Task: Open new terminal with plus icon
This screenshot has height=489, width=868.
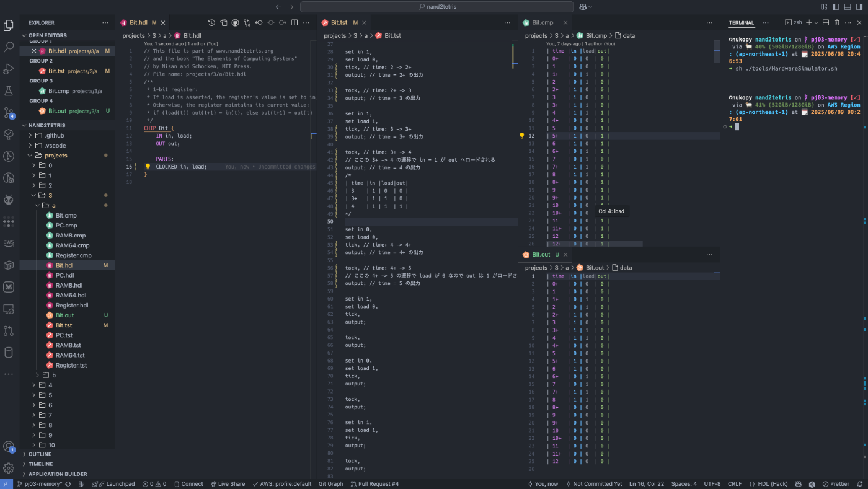Action: (808, 22)
